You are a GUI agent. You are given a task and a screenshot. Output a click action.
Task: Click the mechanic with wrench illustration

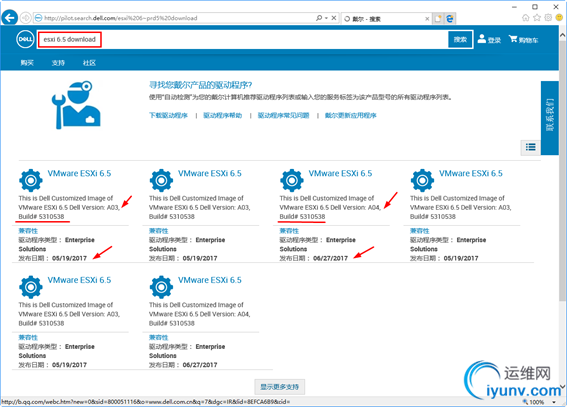76,105
